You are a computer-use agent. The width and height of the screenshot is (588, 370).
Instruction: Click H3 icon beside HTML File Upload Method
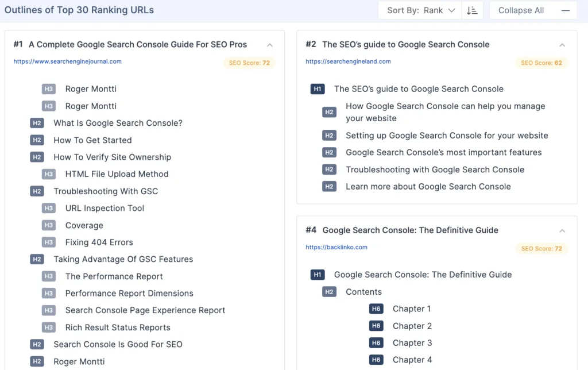(x=48, y=174)
